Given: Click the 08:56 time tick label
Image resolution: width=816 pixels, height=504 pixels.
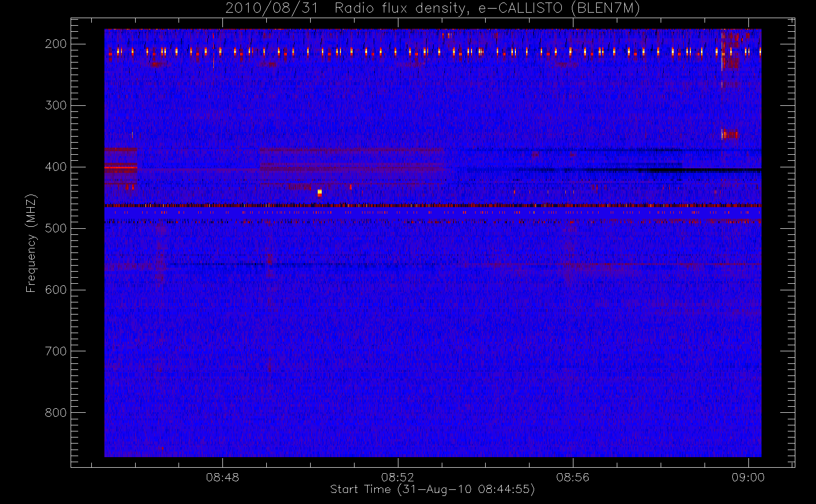Looking at the screenshot, I should [x=573, y=477].
